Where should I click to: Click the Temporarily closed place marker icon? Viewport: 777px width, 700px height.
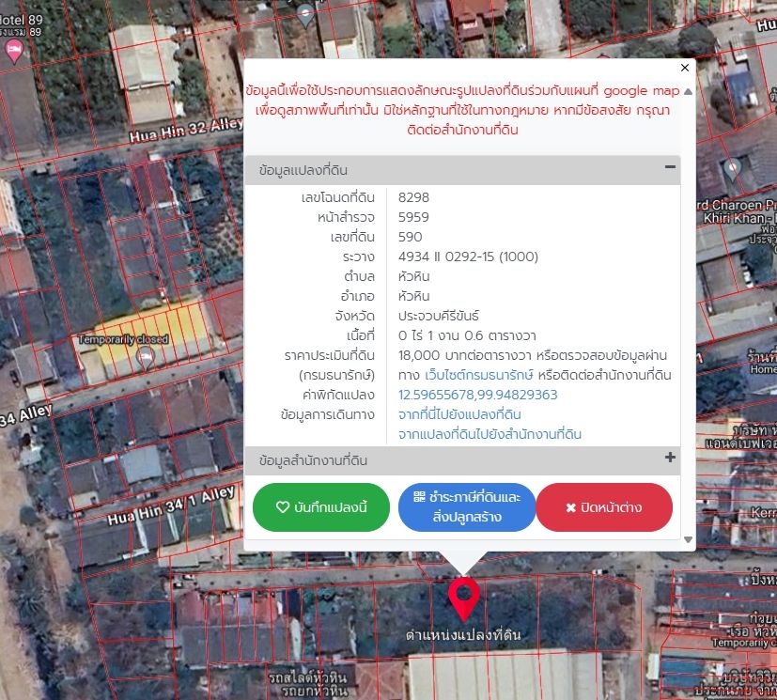pos(146,358)
